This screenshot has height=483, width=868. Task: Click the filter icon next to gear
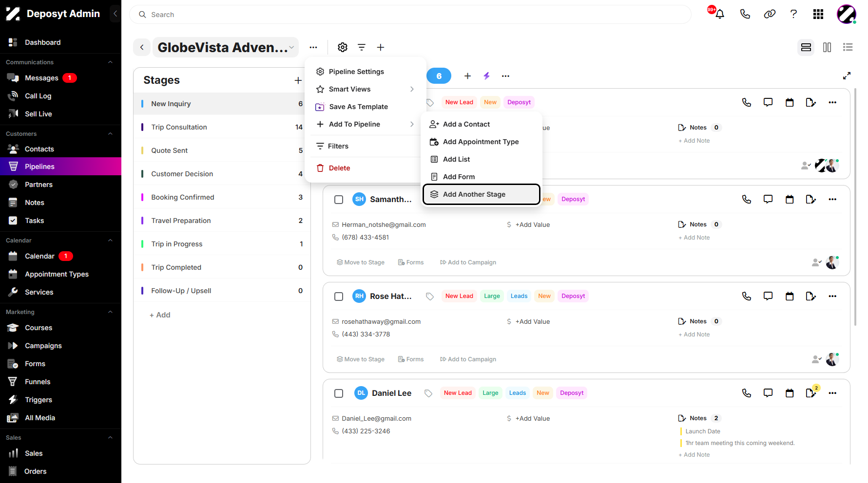pos(362,47)
